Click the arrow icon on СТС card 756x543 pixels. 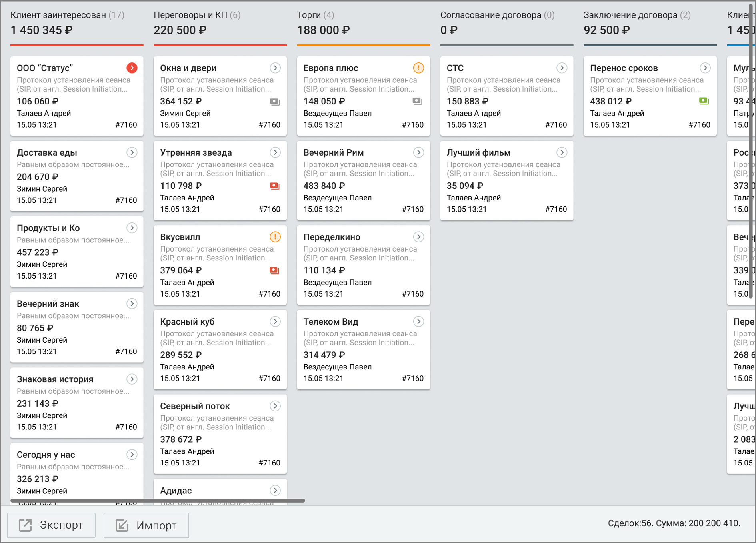tap(562, 68)
